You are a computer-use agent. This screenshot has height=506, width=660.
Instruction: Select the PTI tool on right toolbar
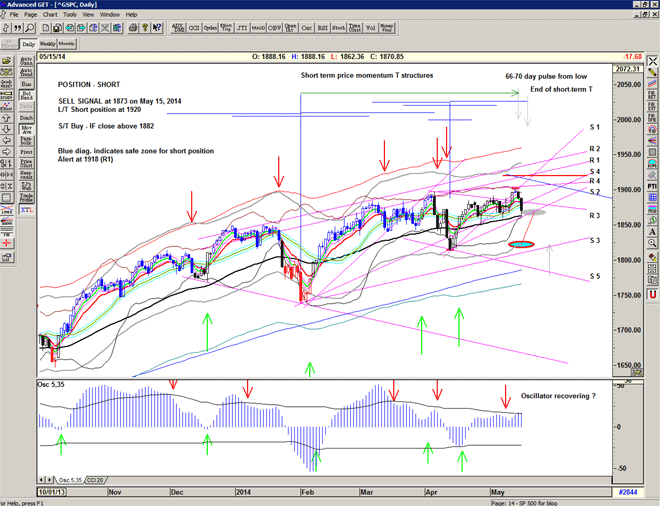coord(652,186)
